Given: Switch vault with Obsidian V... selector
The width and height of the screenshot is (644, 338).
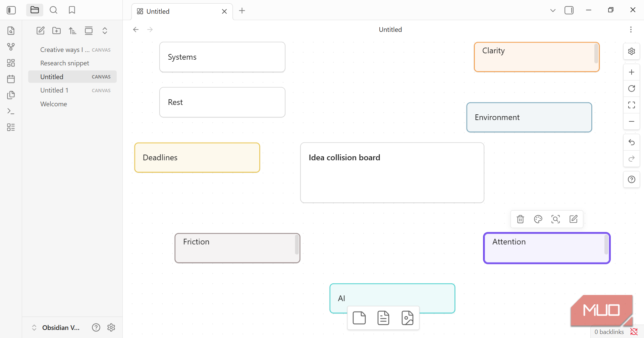Looking at the screenshot, I should [x=56, y=328].
